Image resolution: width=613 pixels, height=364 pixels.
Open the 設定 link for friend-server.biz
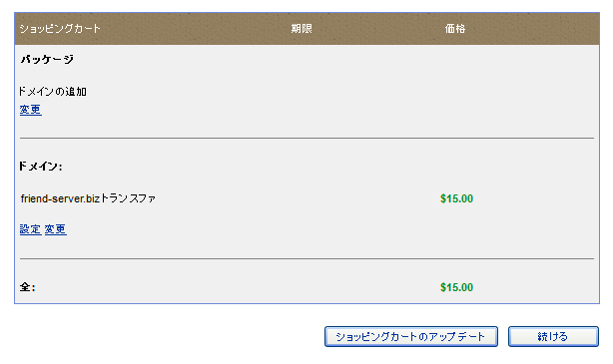coord(31,229)
